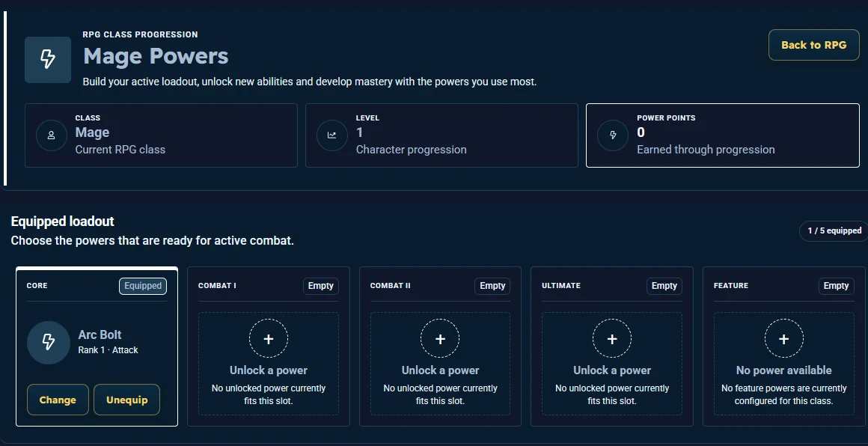Click the Rank 1 · Attack label
The width and height of the screenshot is (868, 446).
[108, 350]
